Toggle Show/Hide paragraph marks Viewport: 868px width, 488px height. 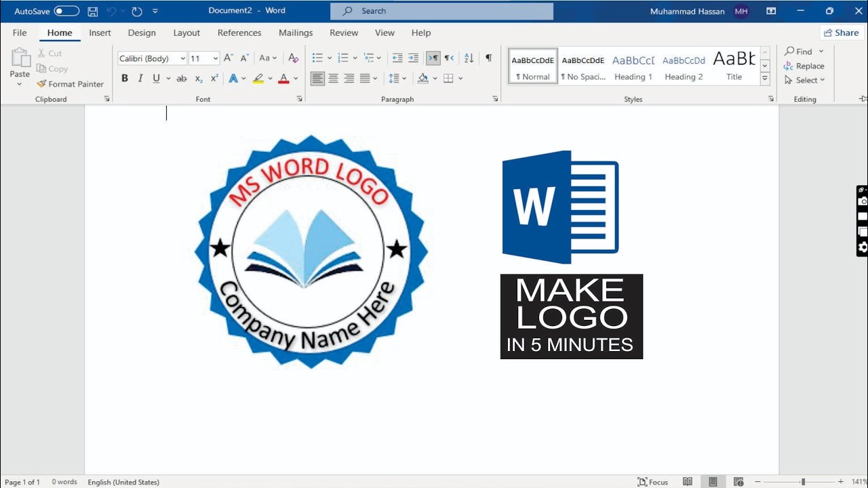coord(488,58)
